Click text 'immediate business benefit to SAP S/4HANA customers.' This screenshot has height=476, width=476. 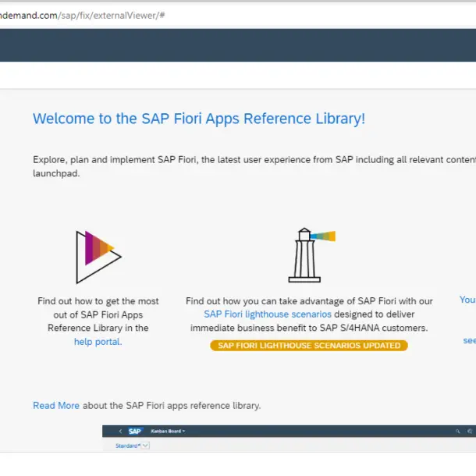click(309, 329)
